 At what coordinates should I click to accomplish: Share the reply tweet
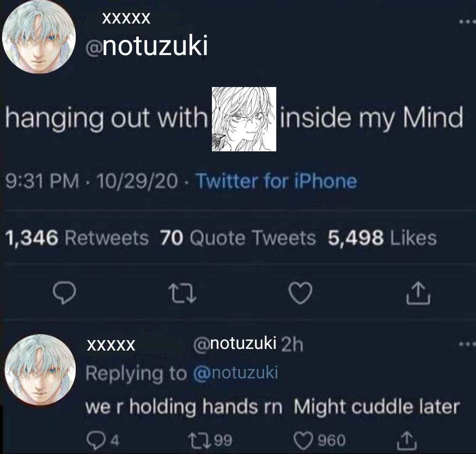coord(407,441)
